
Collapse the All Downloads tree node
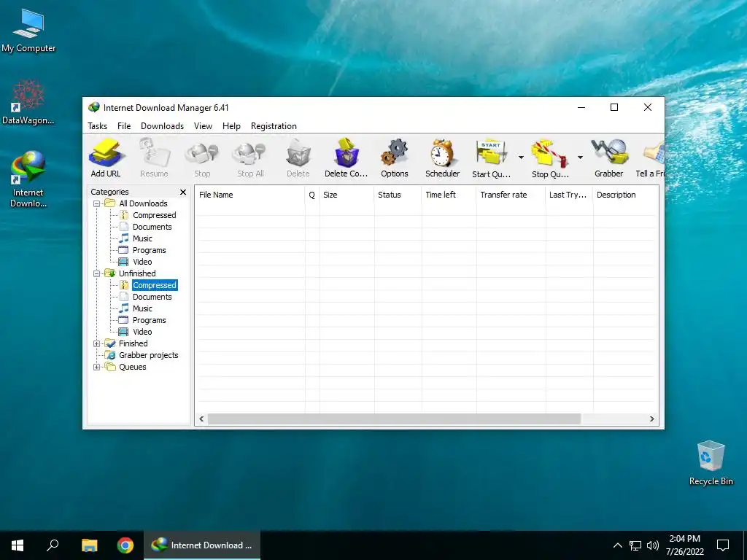(x=97, y=204)
